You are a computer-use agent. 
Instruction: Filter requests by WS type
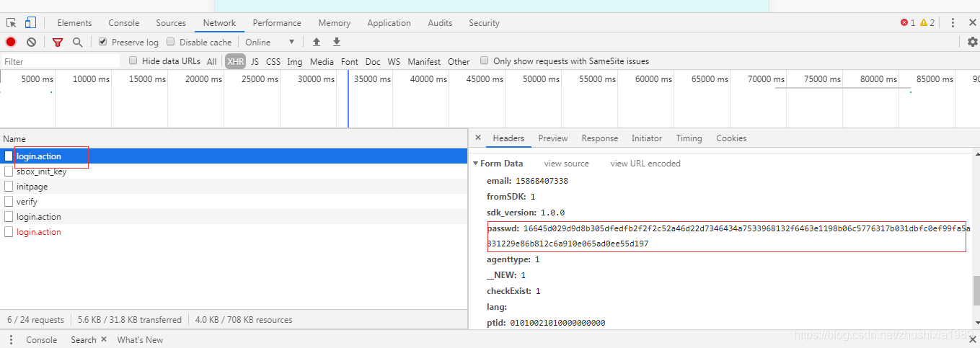pos(394,62)
